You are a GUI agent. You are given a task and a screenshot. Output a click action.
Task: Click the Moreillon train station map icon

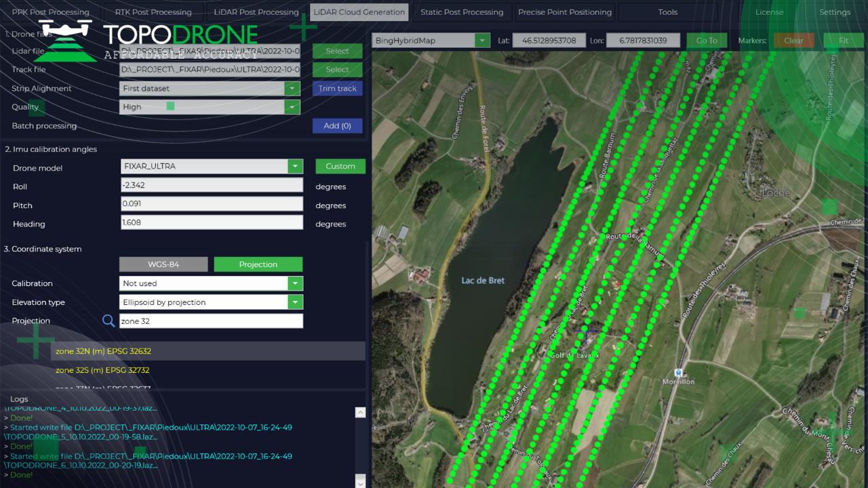pos(677,372)
